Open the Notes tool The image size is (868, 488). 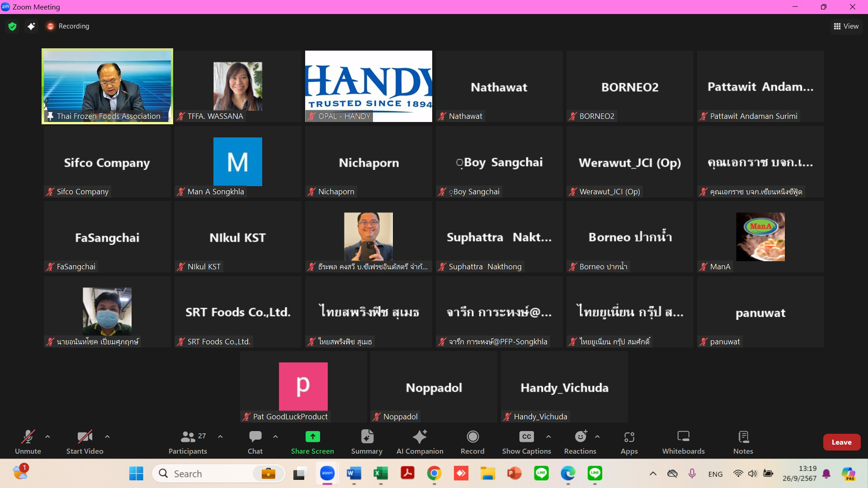pyautogui.click(x=743, y=442)
